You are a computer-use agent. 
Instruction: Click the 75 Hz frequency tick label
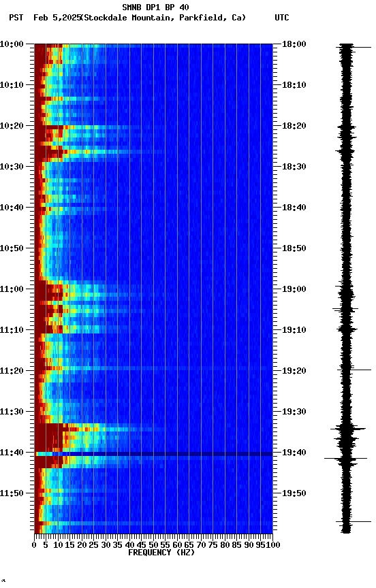[x=213, y=545]
